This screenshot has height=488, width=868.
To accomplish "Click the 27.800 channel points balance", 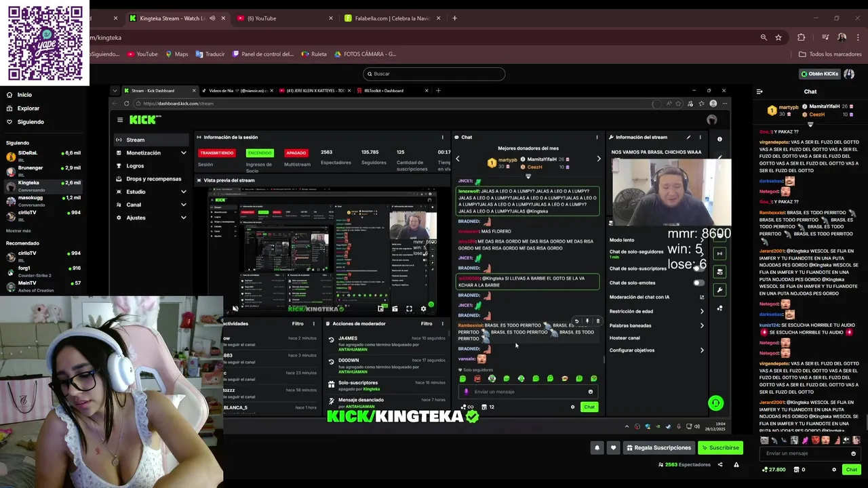I will coord(774,469).
